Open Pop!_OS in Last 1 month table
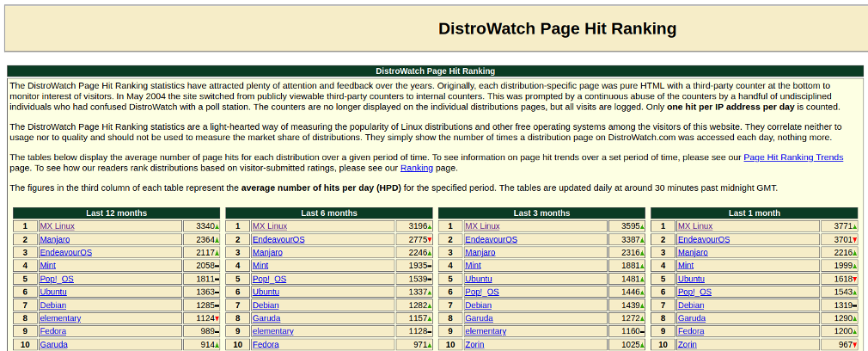 point(694,292)
